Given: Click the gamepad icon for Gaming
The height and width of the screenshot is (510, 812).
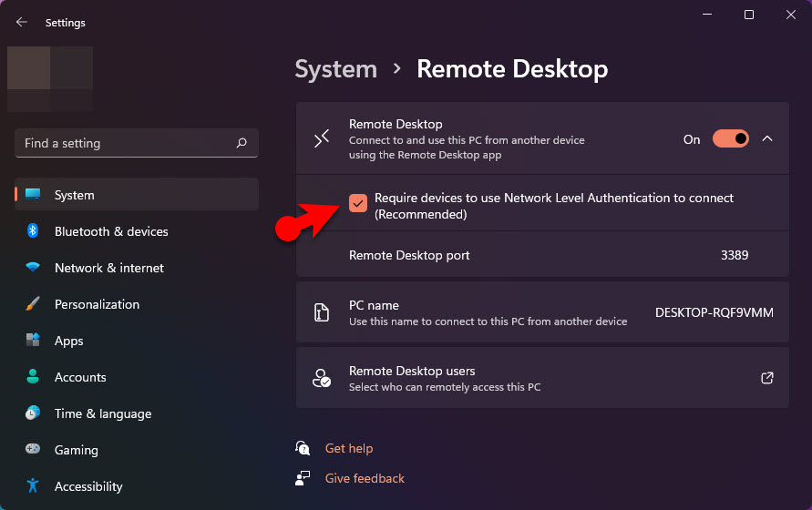Looking at the screenshot, I should click(x=33, y=448).
